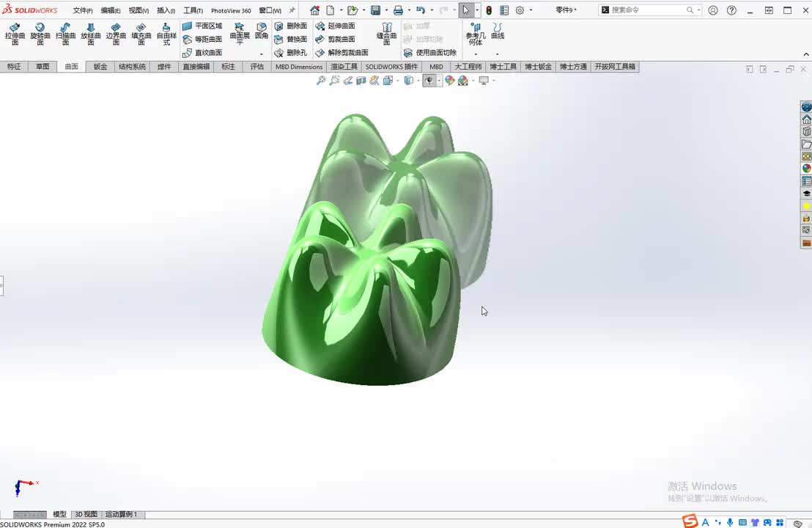Click the 延伸曲面 extend surface tool
This screenshot has height=528, width=812.
point(335,26)
